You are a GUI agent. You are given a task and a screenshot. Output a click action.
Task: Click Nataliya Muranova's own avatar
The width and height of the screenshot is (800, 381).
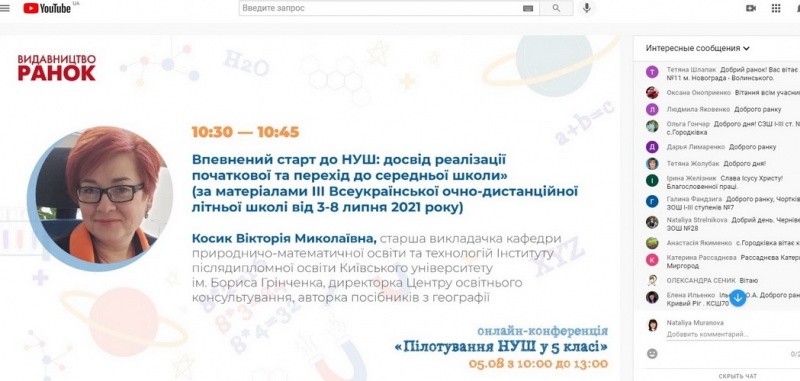tap(652, 325)
